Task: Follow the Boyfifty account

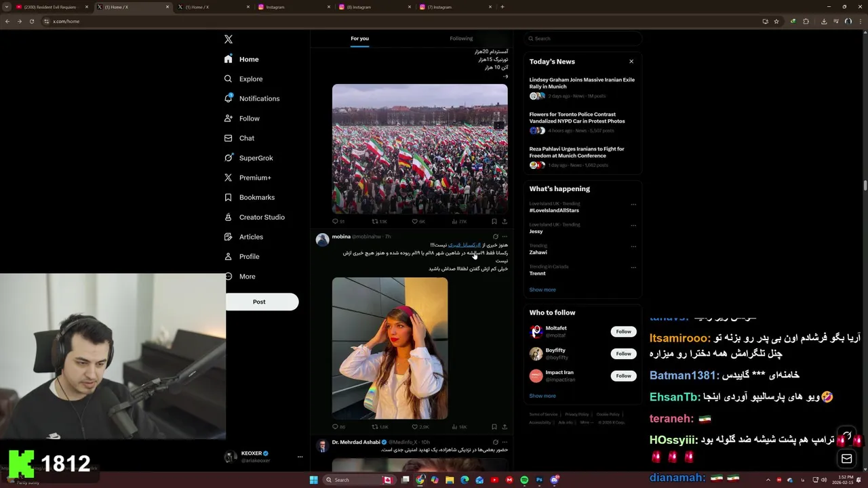Action: [x=624, y=354]
